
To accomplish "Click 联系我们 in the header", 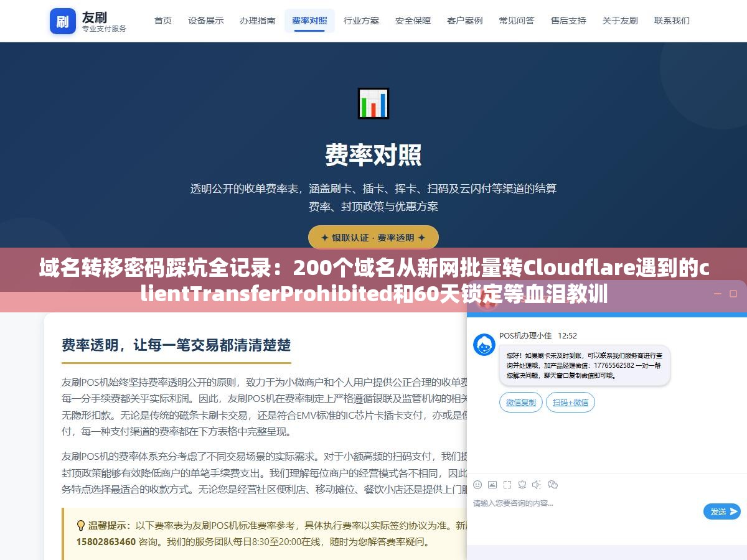I will tap(672, 21).
